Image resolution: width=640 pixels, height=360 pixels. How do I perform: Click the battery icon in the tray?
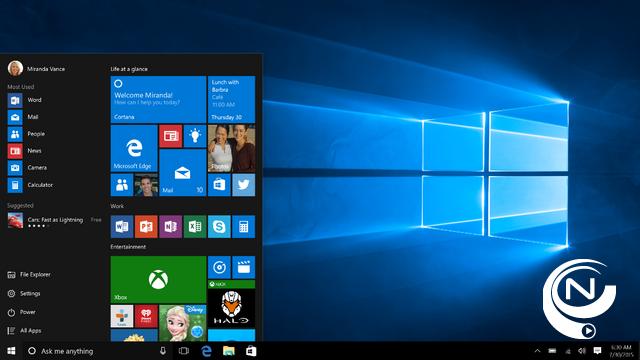(x=552, y=351)
